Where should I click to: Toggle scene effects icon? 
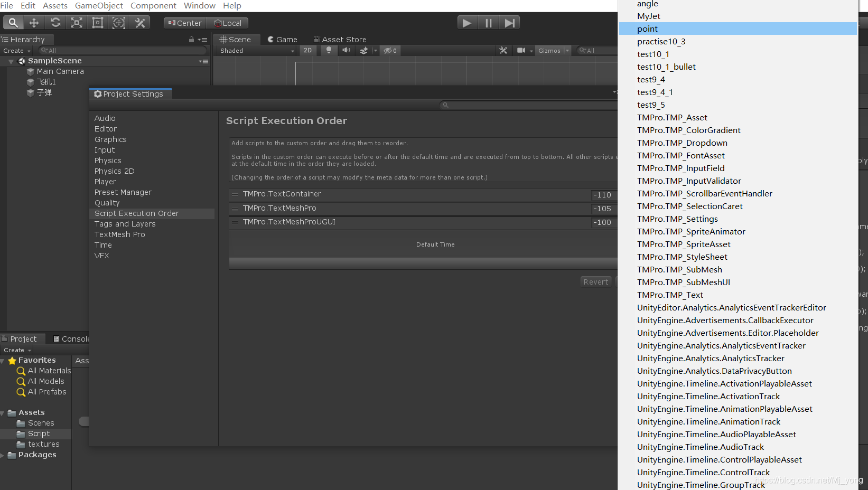363,51
